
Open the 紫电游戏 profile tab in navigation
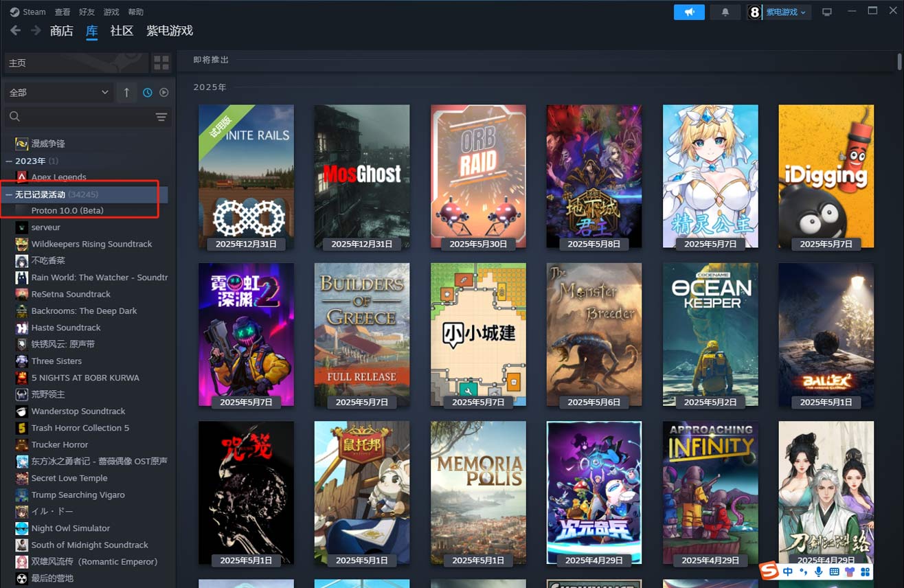pos(170,31)
